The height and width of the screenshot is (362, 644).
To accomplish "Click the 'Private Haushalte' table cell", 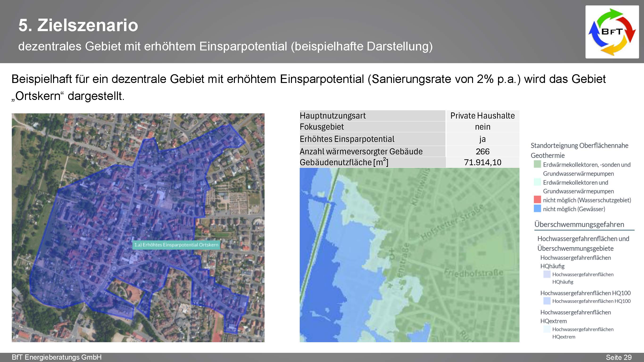I will coord(482,116).
